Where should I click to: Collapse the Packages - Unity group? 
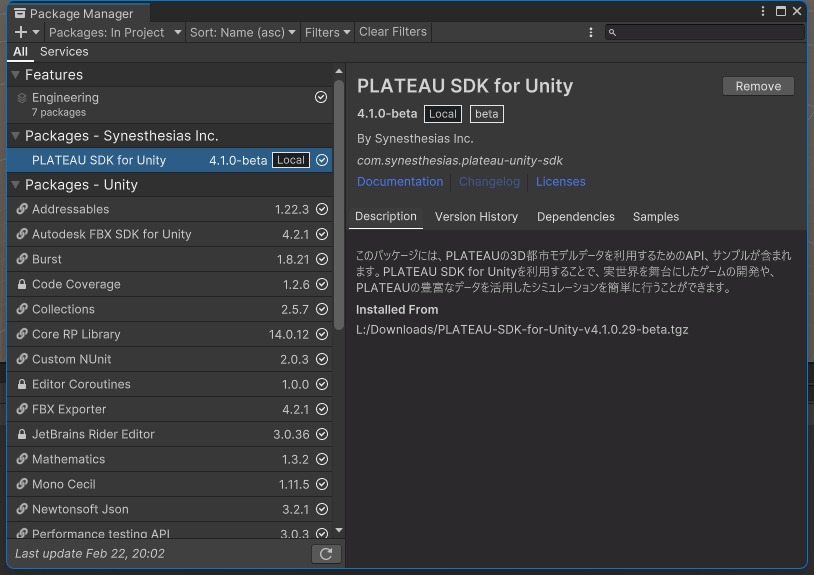point(16,185)
